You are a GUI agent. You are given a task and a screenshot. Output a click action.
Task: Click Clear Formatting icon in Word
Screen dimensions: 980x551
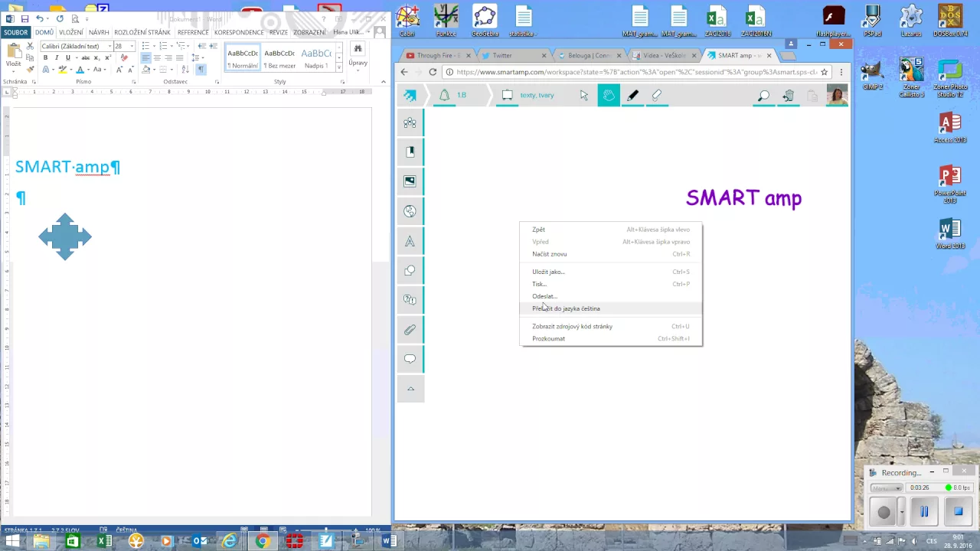click(124, 57)
